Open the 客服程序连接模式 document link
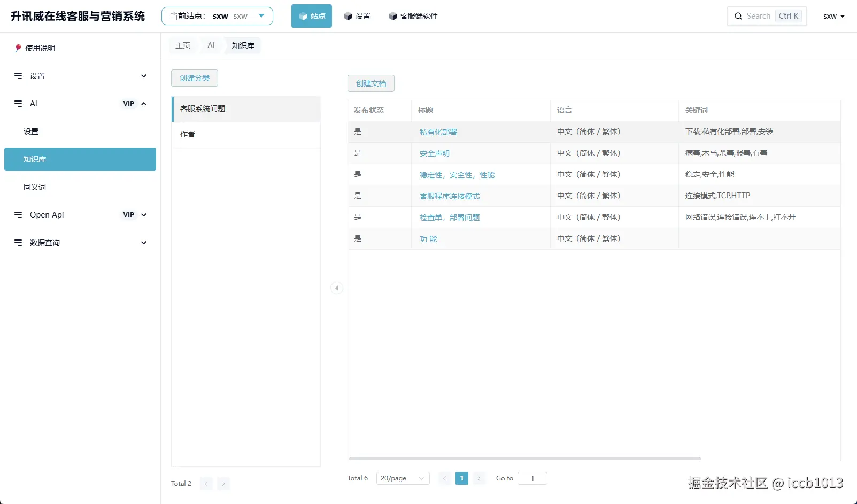The image size is (857, 504). pyautogui.click(x=450, y=196)
